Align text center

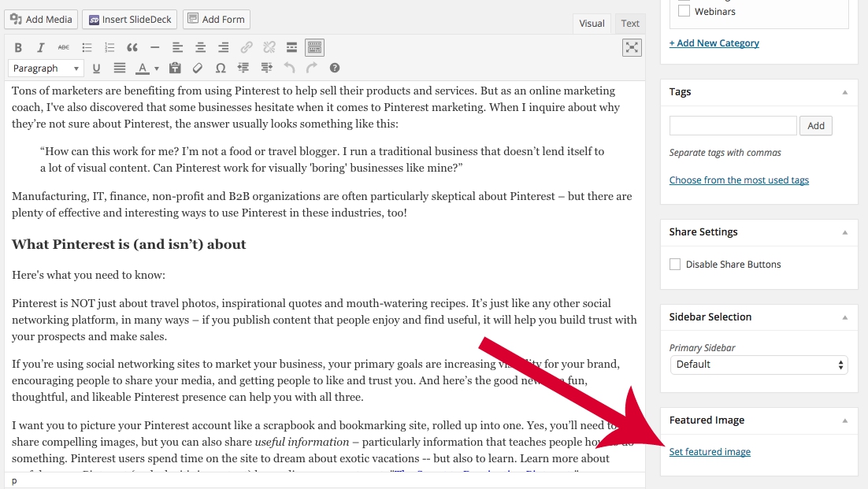(200, 47)
